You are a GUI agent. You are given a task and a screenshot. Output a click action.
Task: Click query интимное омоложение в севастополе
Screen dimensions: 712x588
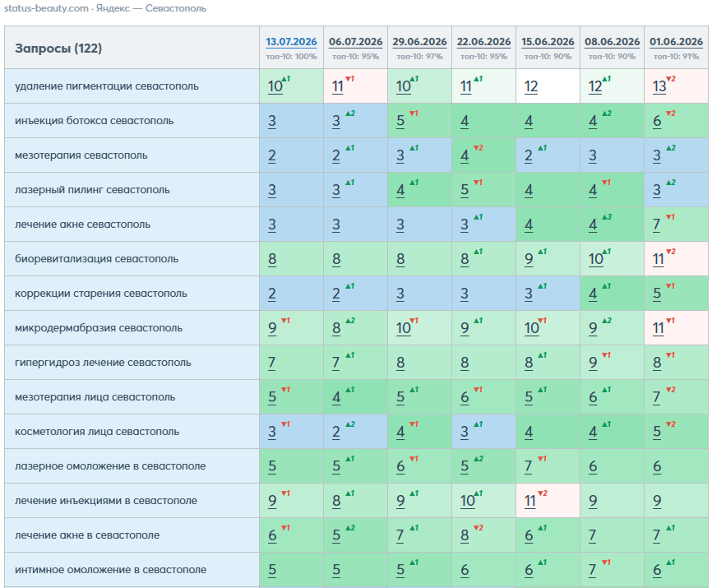click(110, 569)
